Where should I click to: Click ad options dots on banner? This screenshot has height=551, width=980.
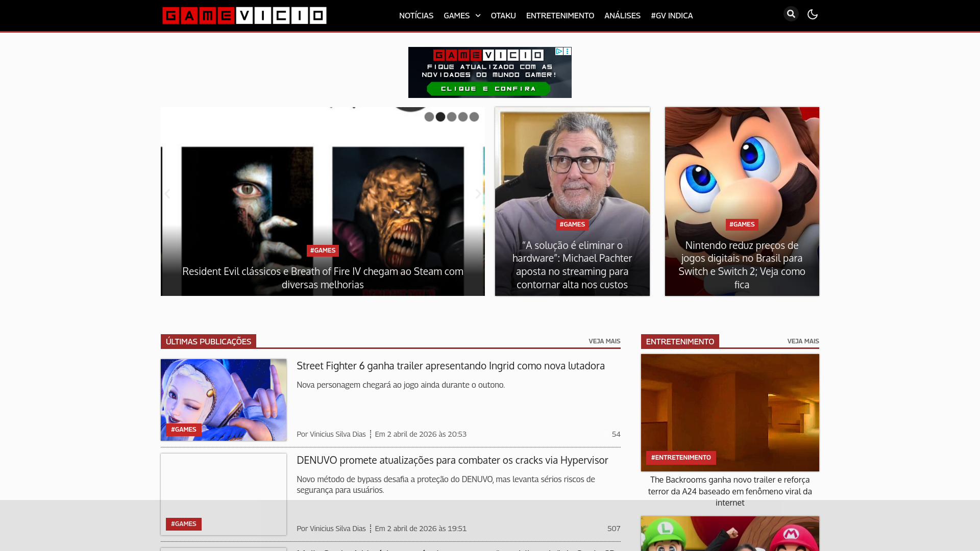[568, 51]
